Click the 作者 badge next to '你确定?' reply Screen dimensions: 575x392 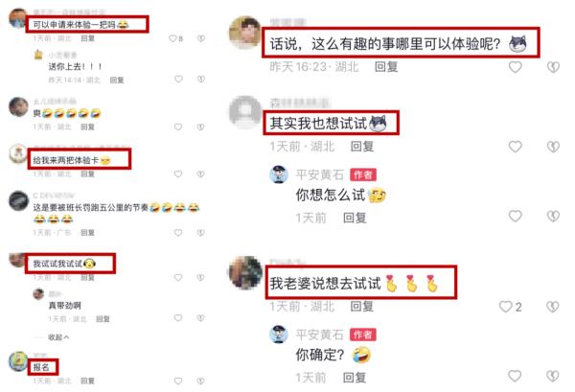362,334
